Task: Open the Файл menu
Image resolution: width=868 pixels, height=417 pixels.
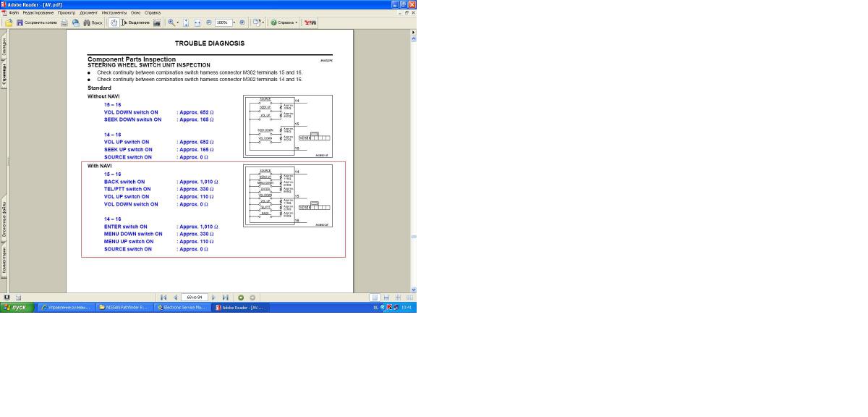Action: click(14, 13)
